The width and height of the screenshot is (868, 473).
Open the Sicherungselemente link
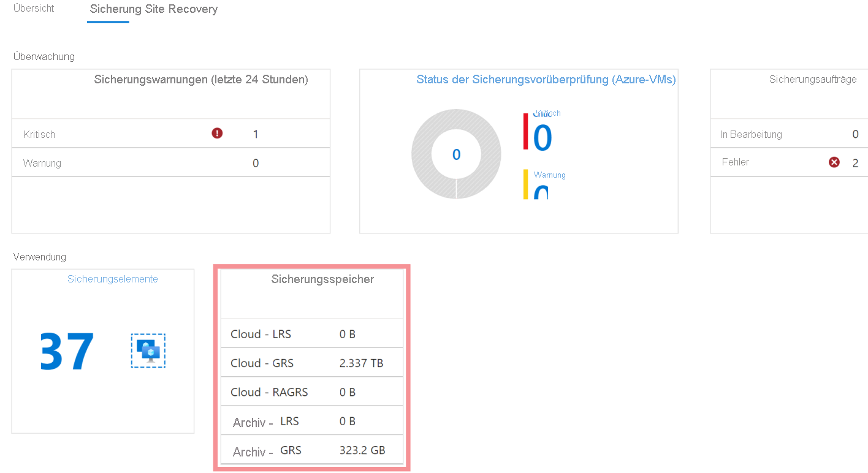click(112, 279)
